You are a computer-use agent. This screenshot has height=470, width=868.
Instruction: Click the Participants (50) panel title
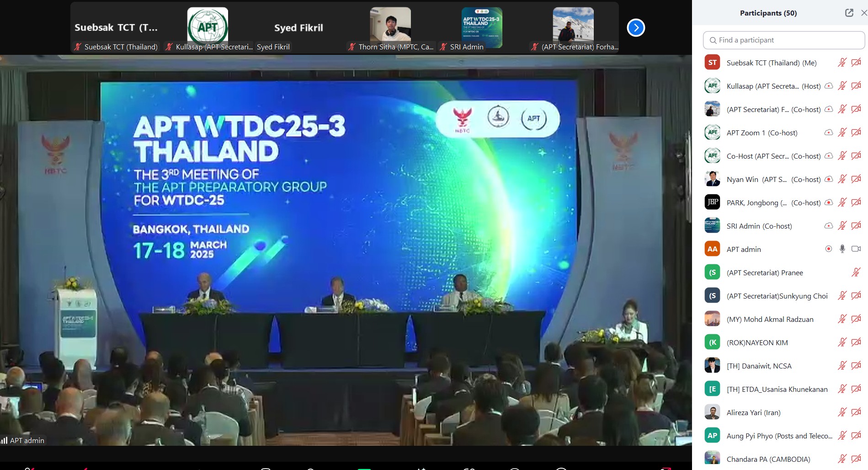[768, 13]
